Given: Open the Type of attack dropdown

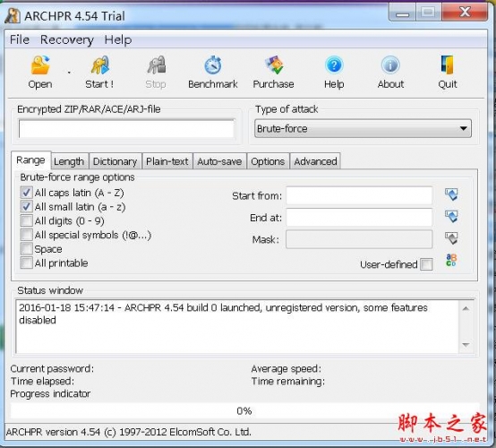Looking at the screenshot, I should point(363,128).
